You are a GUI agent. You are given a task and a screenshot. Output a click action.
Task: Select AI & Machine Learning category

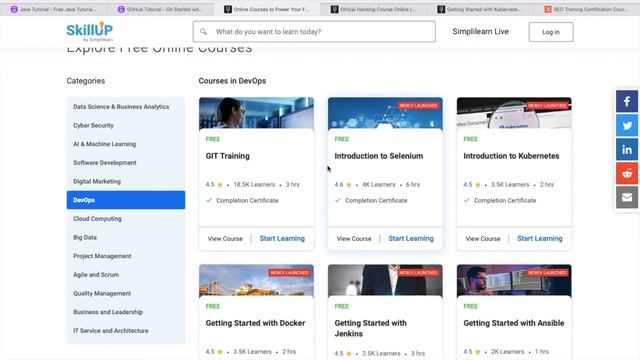(126, 144)
